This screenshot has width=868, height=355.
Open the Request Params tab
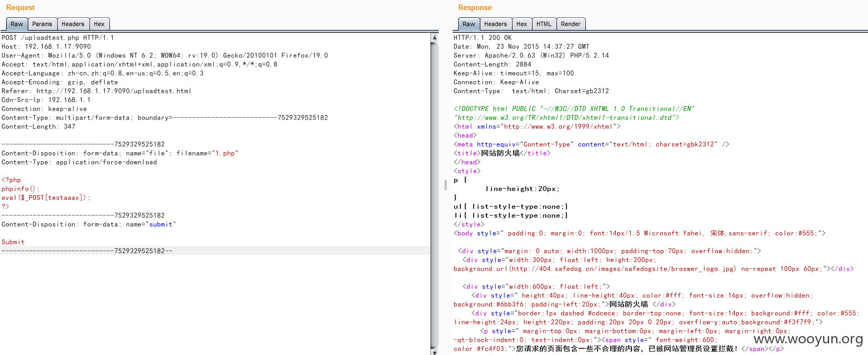[42, 24]
